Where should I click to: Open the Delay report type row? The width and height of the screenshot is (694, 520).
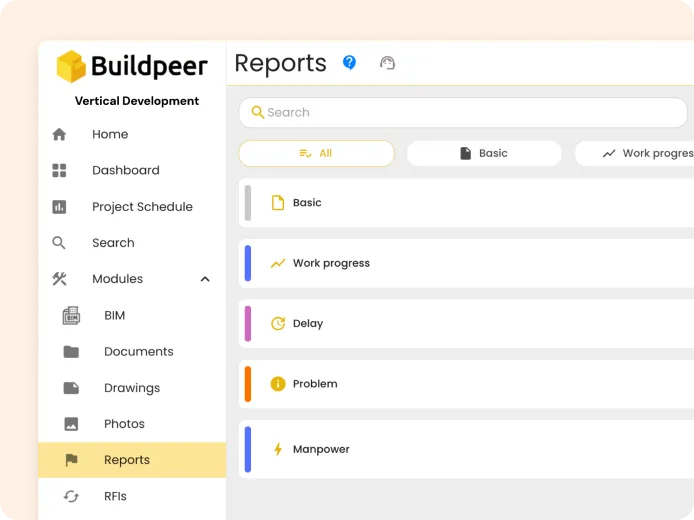(x=467, y=324)
